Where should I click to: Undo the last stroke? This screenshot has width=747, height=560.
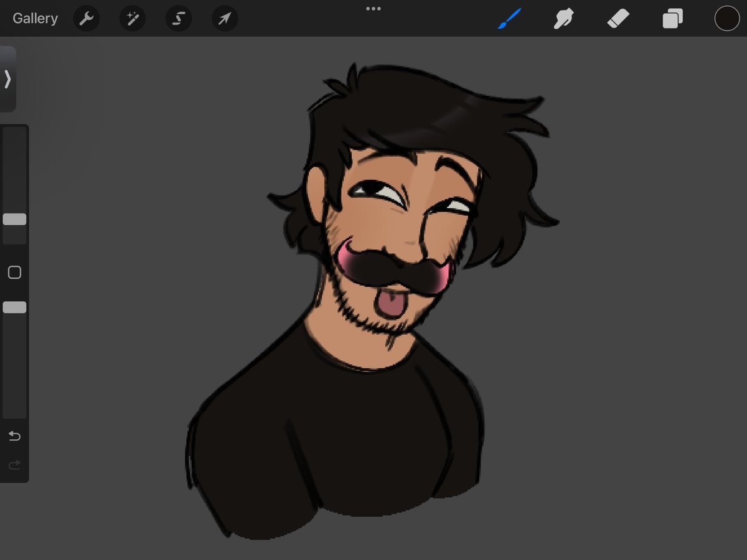tap(14, 436)
